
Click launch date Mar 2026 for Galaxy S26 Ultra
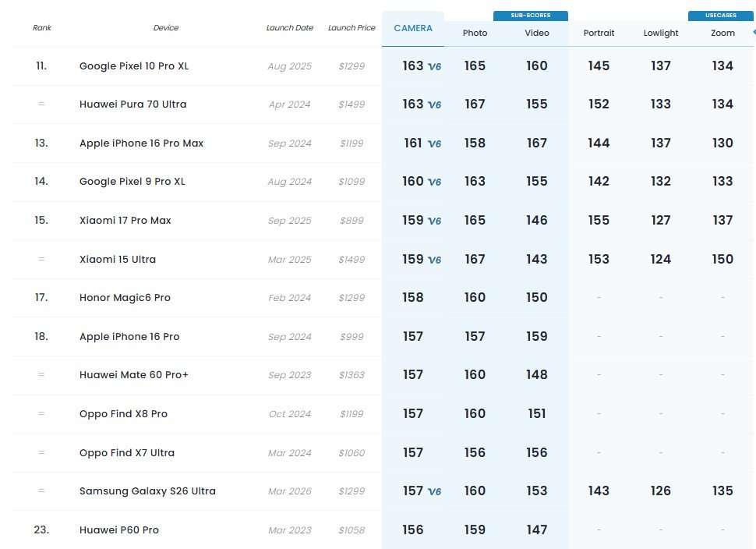coord(290,491)
